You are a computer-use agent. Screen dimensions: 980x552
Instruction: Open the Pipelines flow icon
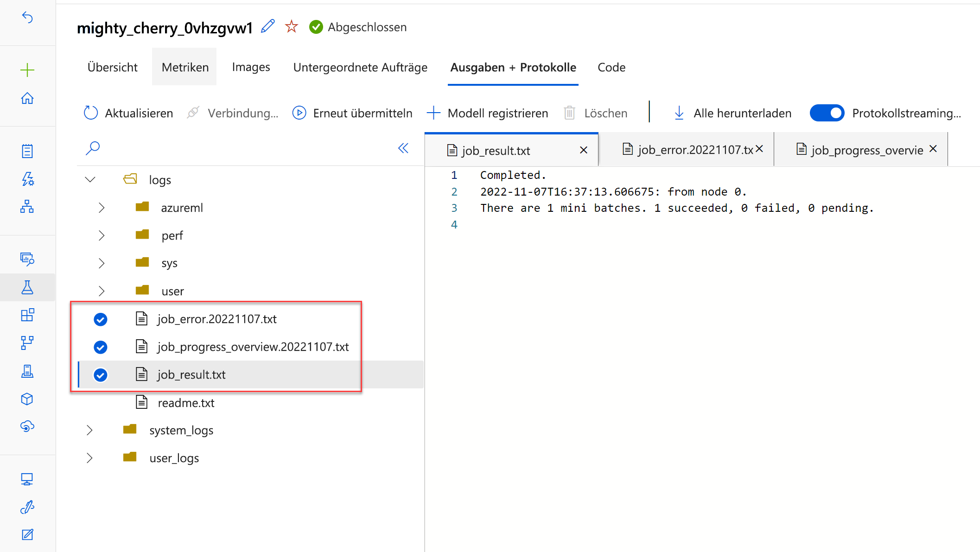click(x=27, y=343)
